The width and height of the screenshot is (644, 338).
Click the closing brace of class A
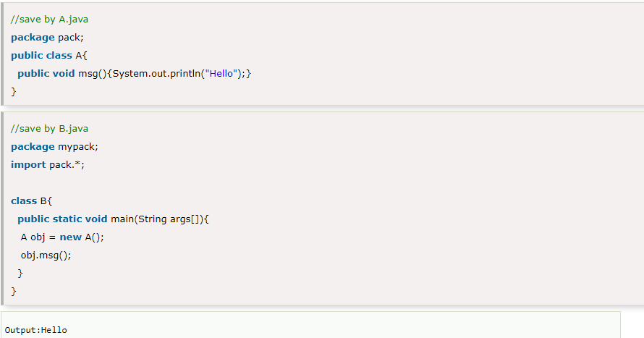click(13, 92)
